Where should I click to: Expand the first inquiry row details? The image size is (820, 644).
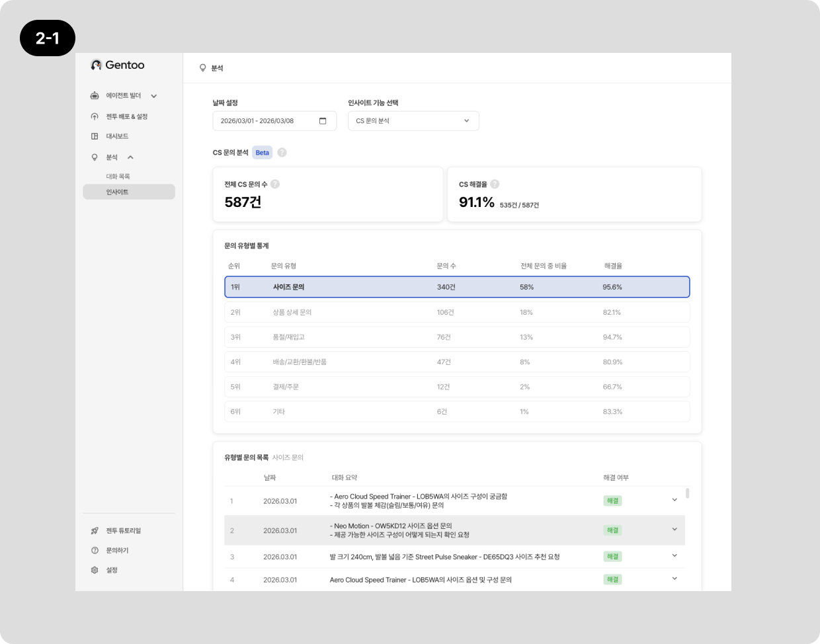pos(675,500)
